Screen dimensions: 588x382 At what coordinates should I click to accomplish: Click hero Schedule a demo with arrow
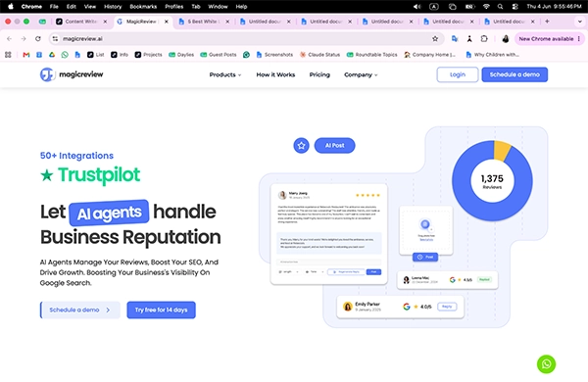(80, 310)
